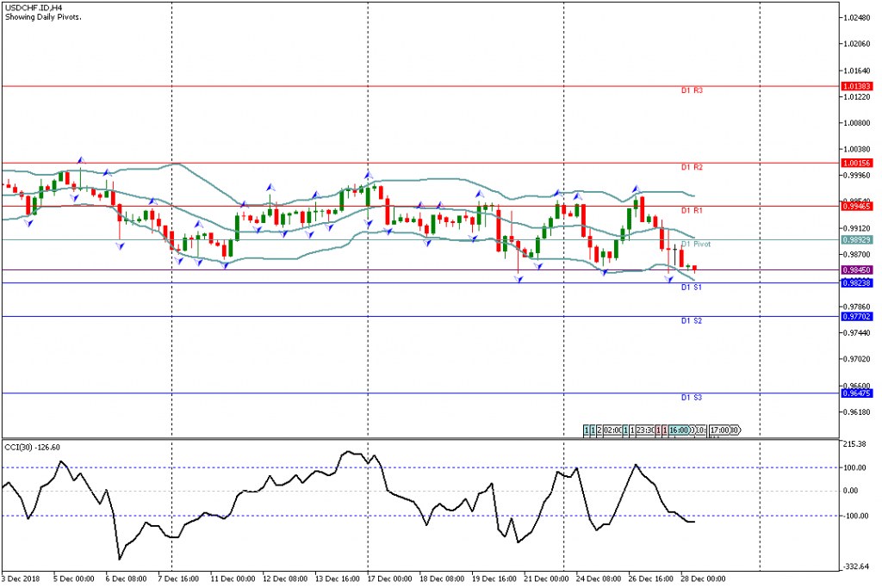This screenshot has height=588, width=882.
Task: Click the 17:00 event flag on the timeline
Action: [719, 430]
